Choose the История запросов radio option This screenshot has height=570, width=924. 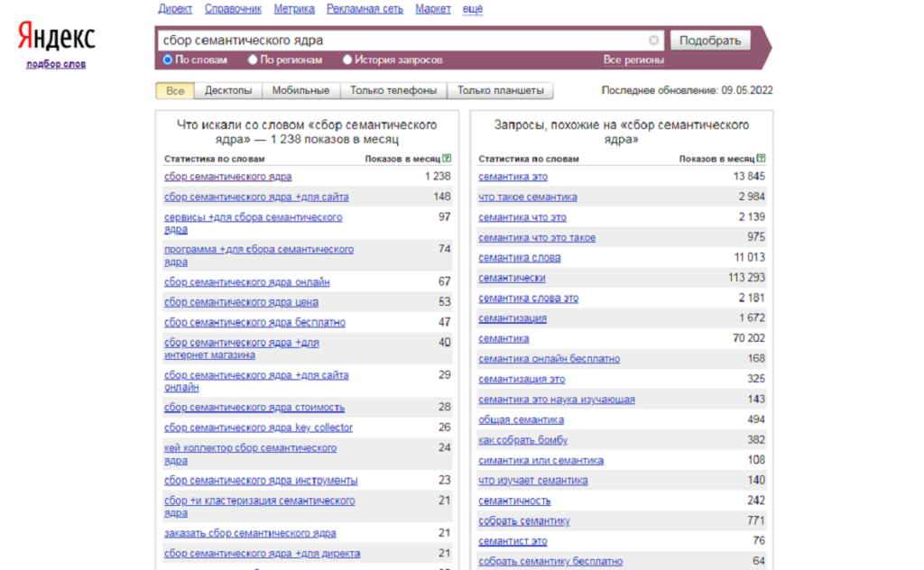click(347, 60)
